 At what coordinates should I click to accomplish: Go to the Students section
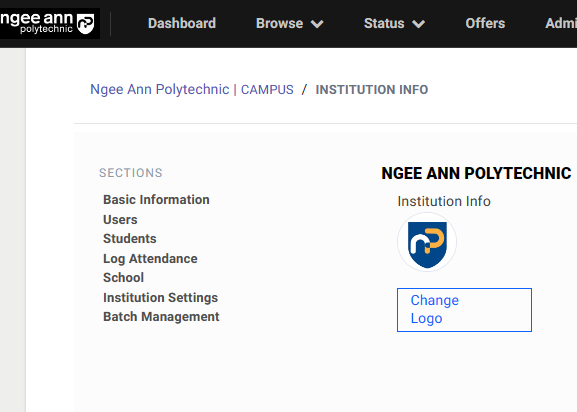(x=130, y=239)
